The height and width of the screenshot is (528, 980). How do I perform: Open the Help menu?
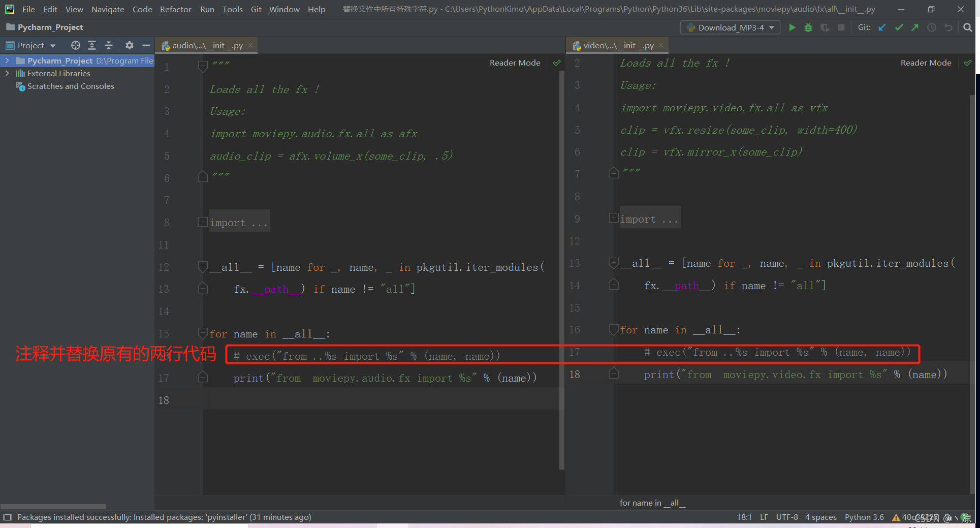pyautogui.click(x=317, y=9)
